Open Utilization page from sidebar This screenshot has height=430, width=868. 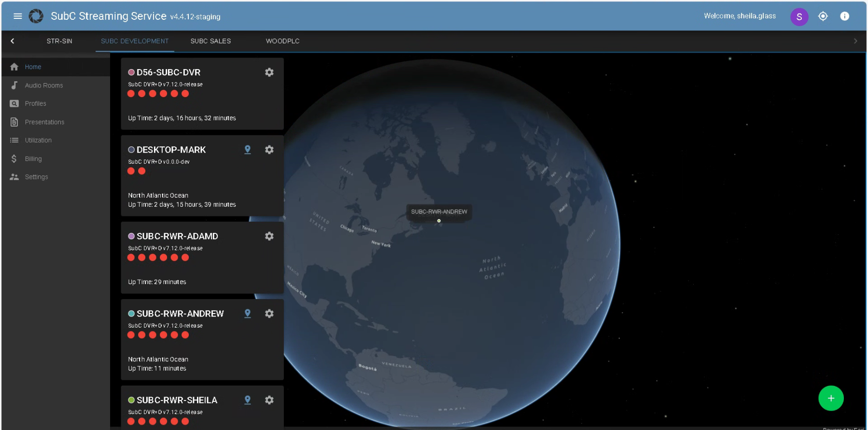[38, 141]
